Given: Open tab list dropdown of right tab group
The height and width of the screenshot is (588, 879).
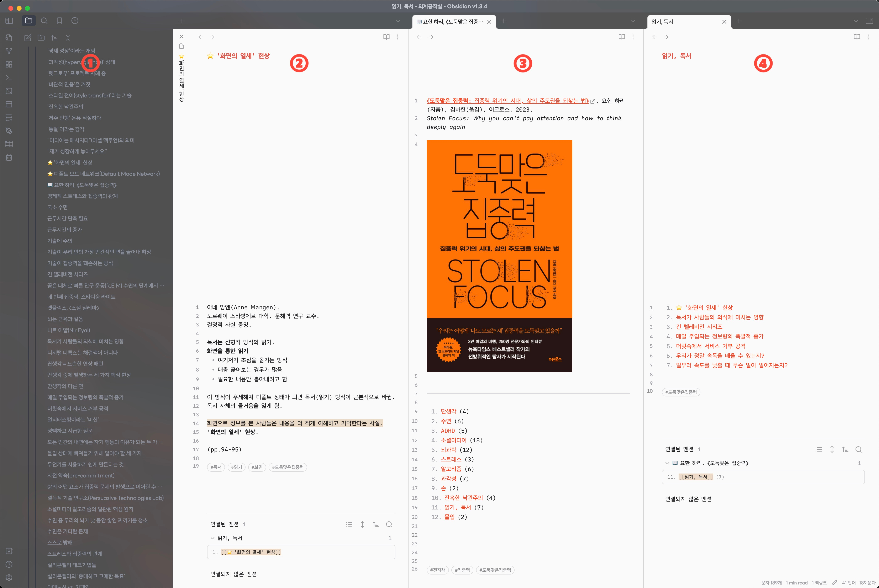Looking at the screenshot, I should point(856,21).
